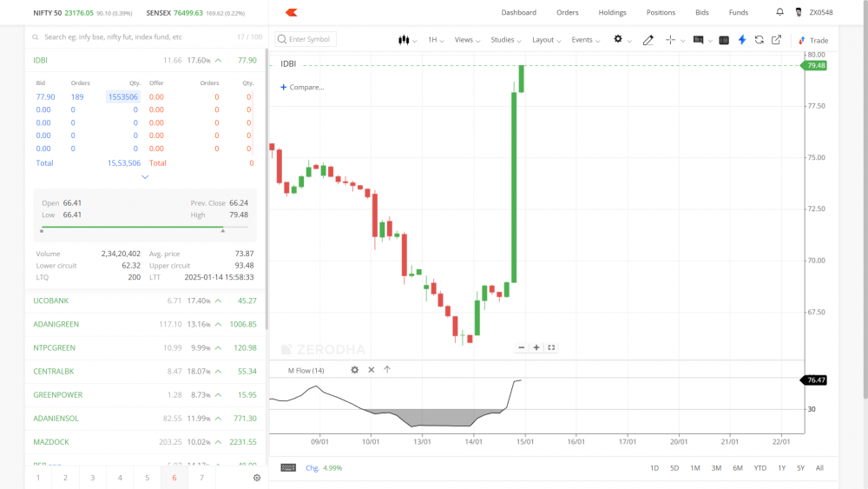This screenshot has width=868, height=489.
Task: Expand the tooltip options arrow
Action: coord(710,41)
